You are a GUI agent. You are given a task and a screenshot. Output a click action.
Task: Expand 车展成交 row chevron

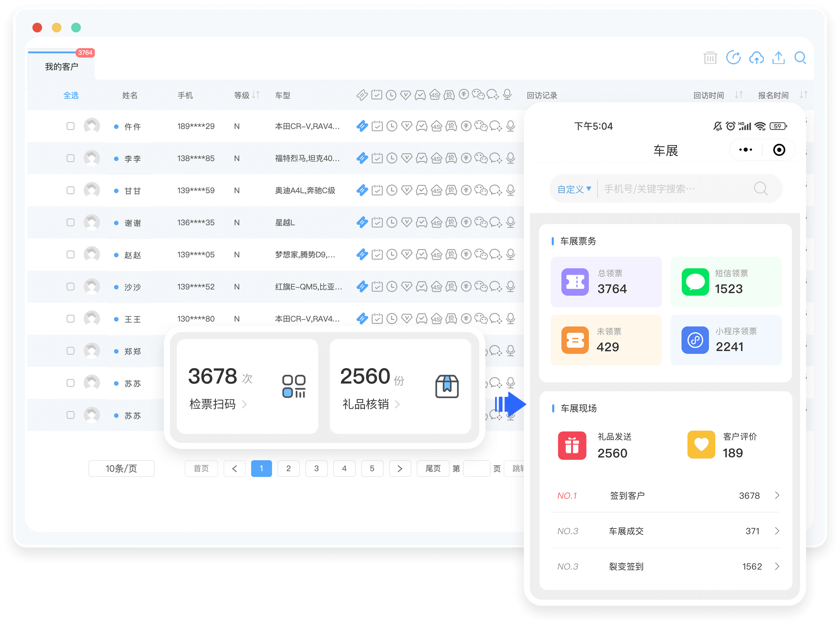[x=777, y=531]
